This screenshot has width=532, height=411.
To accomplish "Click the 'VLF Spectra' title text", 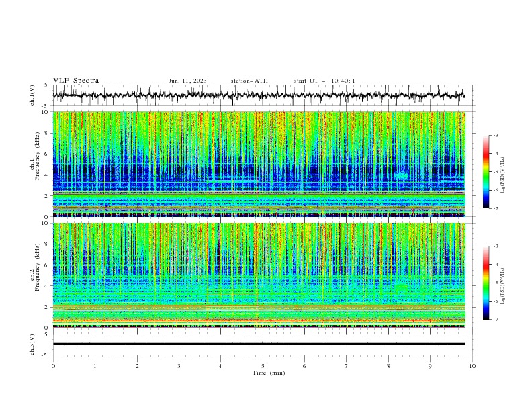I will point(76,81).
